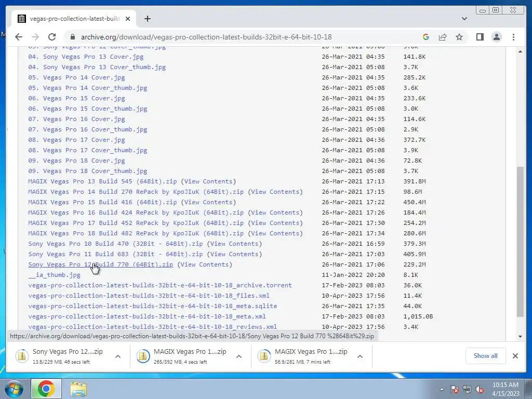532x399 pixels.
Task: Expand options for Sony Vegas Pro 12 download
Action: click(x=118, y=356)
